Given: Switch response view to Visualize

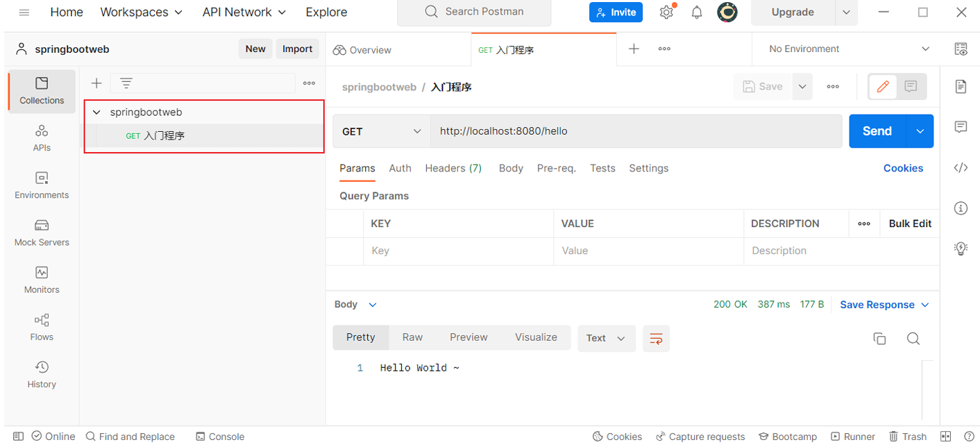Looking at the screenshot, I should click(x=536, y=337).
